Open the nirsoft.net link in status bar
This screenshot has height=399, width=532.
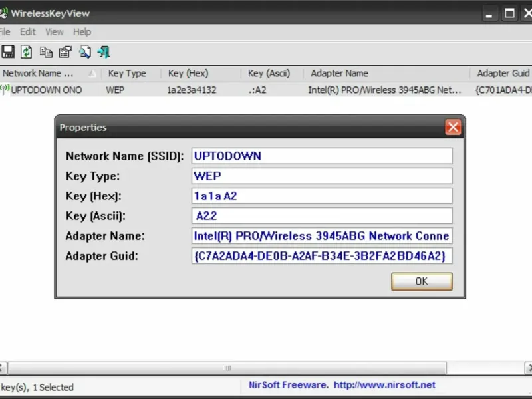[384, 385]
